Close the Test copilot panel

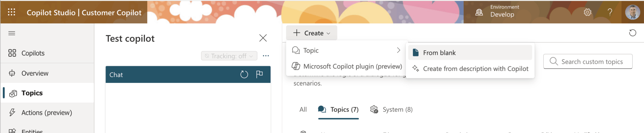tap(263, 38)
